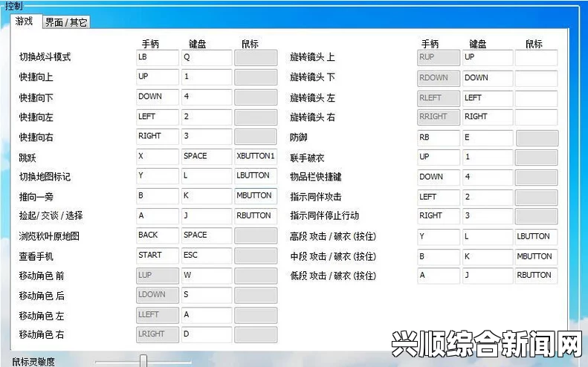Click 手柄 field RIGHT for 指示同伴停止行动
This screenshot has width=588, height=367.
click(x=439, y=216)
